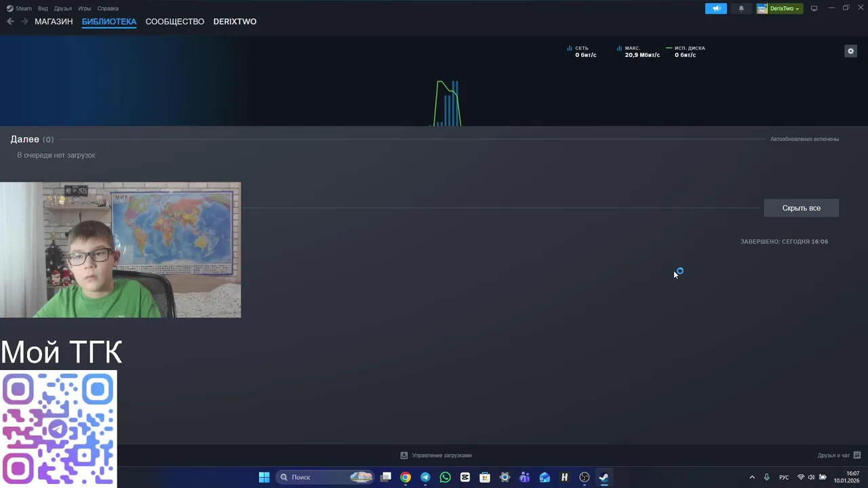This screenshot has height=488, width=868.
Task: Open WhatsApp from the taskbar
Action: click(x=445, y=477)
